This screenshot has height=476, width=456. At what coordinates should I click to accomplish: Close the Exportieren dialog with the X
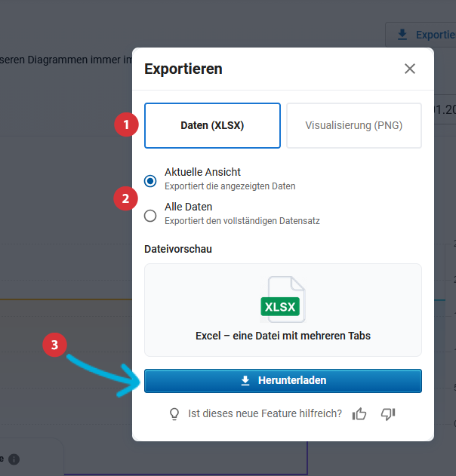pos(409,69)
